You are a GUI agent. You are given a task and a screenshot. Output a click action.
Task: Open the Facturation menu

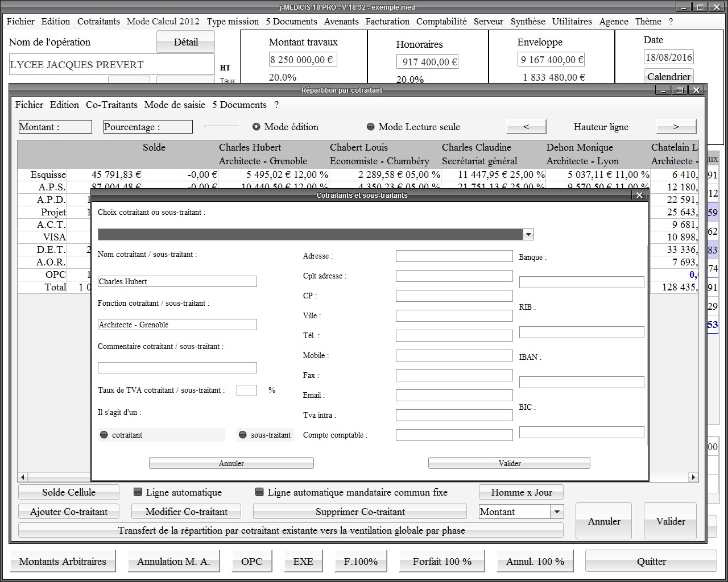[387, 21]
